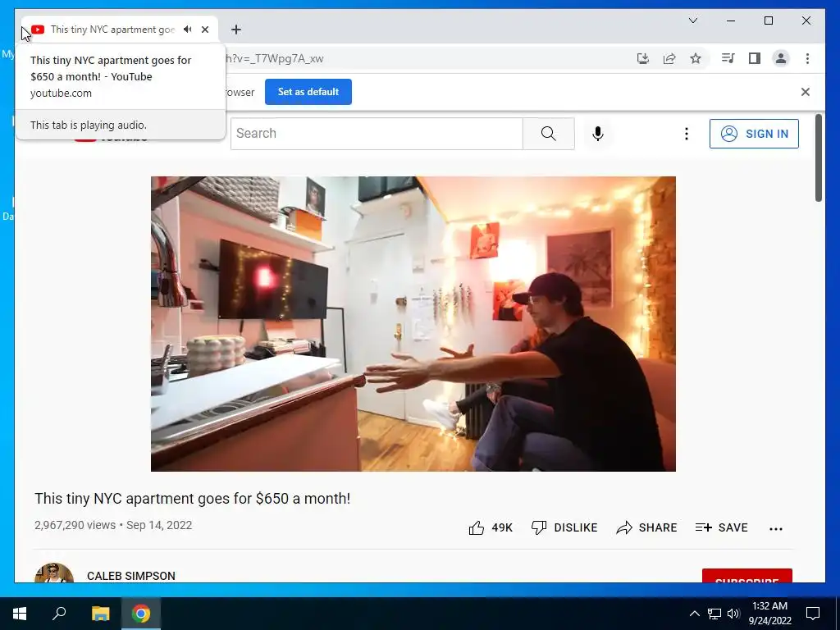840x630 pixels.
Task: Open the volume tray icon
Action: [733, 614]
